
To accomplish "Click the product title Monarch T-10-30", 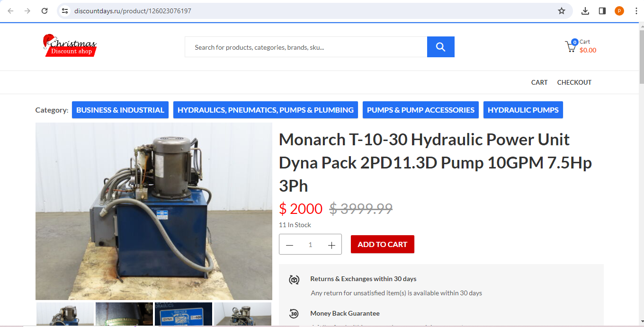I will pyautogui.click(x=435, y=162).
